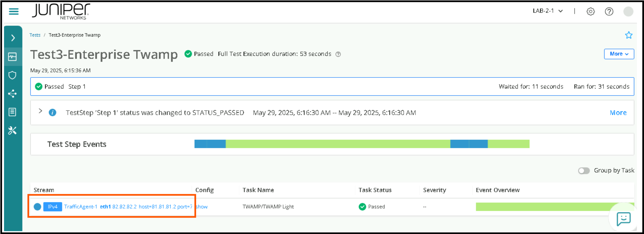The height and width of the screenshot is (234, 644).
Task: Expand the left sidebar with chevron arrow
Action: tap(13, 38)
